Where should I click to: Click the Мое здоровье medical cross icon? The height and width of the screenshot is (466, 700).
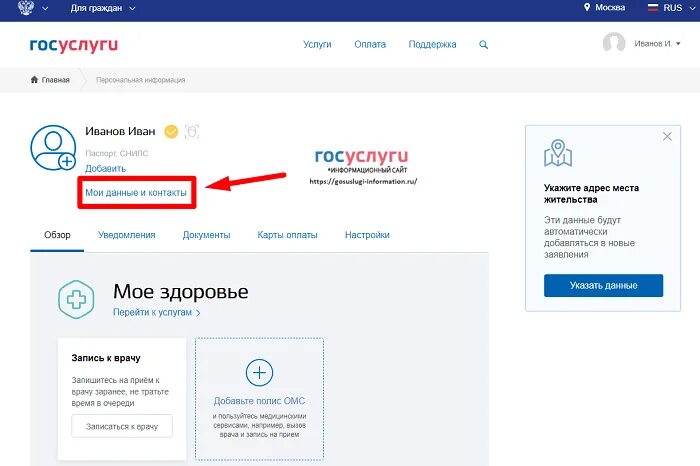[x=76, y=300]
